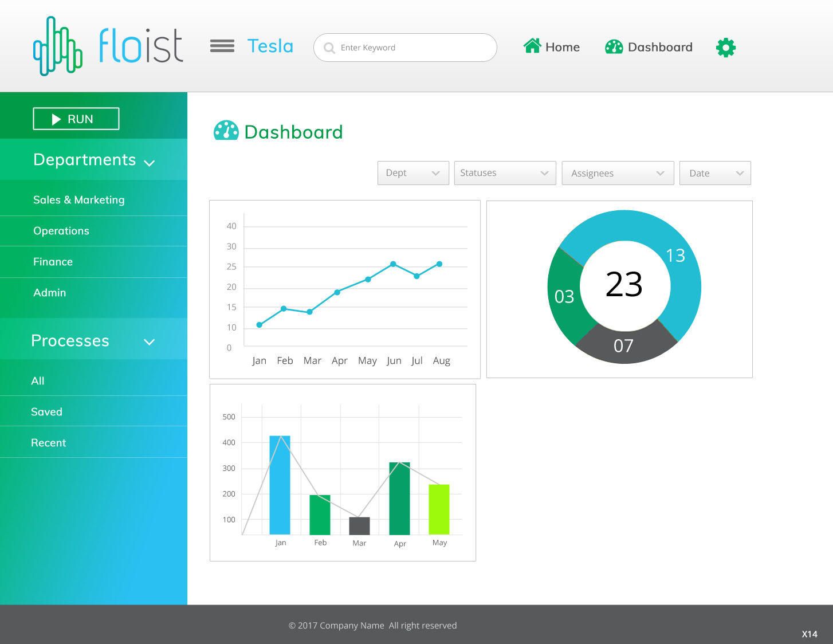Click the Home house icon
Image resolution: width=833 pixels, height=644 pixels.
532,46
